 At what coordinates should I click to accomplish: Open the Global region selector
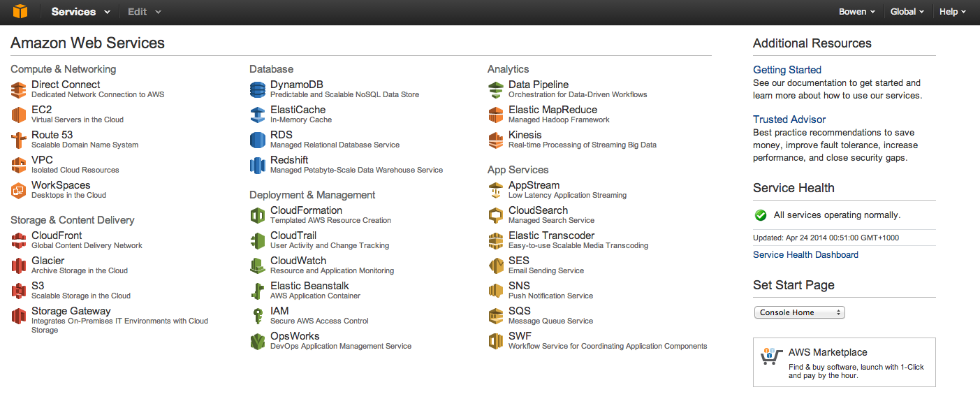click(x=907, y=12)
